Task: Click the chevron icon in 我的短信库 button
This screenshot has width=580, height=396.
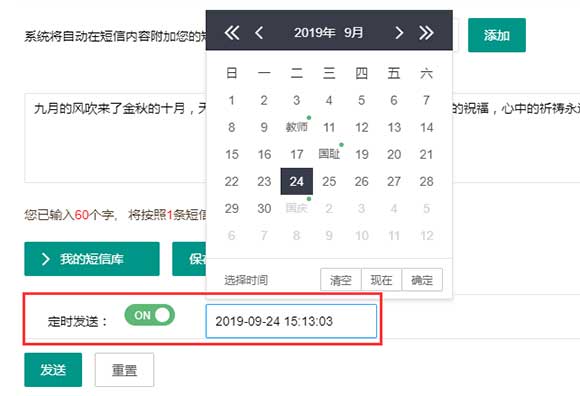Action: 45,259
